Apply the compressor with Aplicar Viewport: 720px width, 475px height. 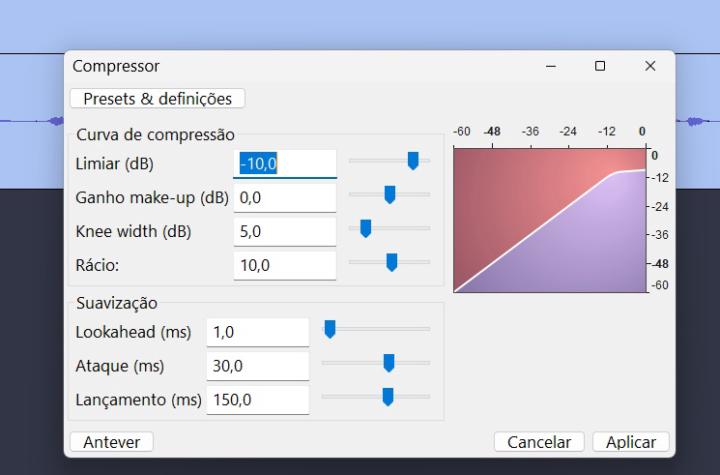click(x=631, y=442)
